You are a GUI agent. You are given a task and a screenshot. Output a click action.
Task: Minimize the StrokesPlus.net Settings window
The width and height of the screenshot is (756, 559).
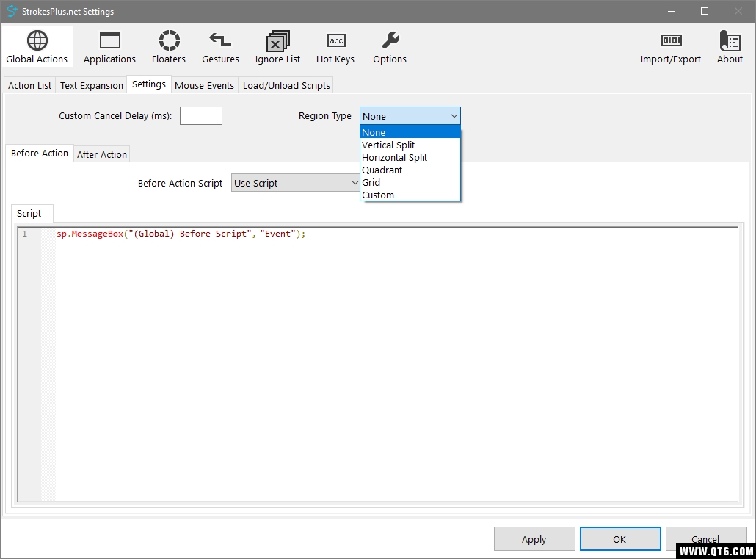click(x=672, y=11)
